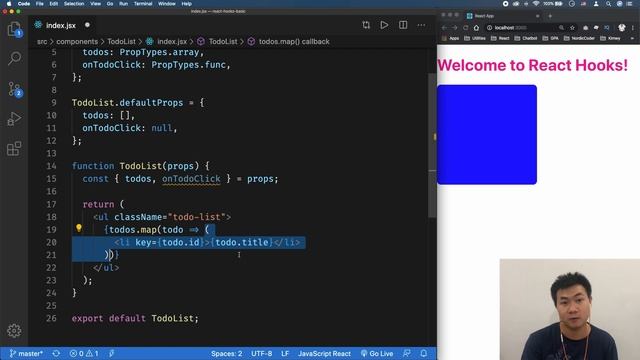Open the Terminal menu

(x=143, y=4)
